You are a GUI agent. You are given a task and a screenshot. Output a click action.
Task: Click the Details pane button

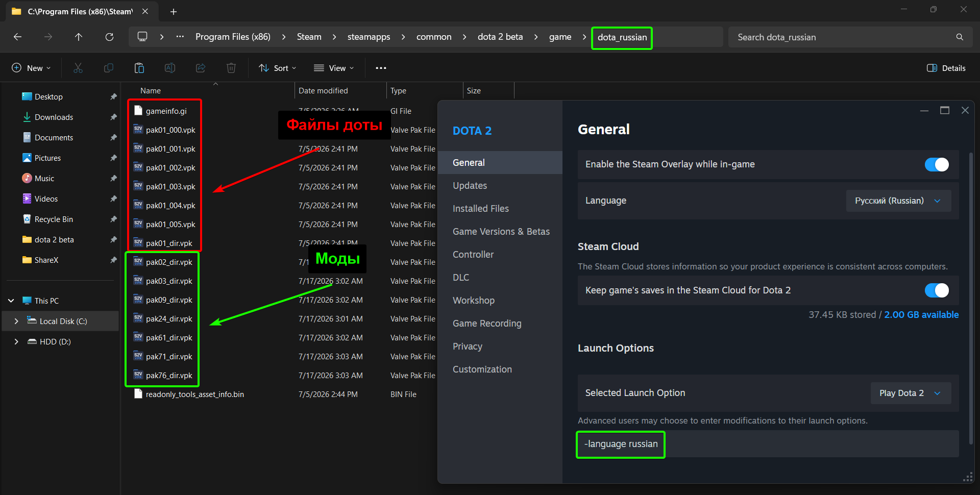tap(946, 68)
